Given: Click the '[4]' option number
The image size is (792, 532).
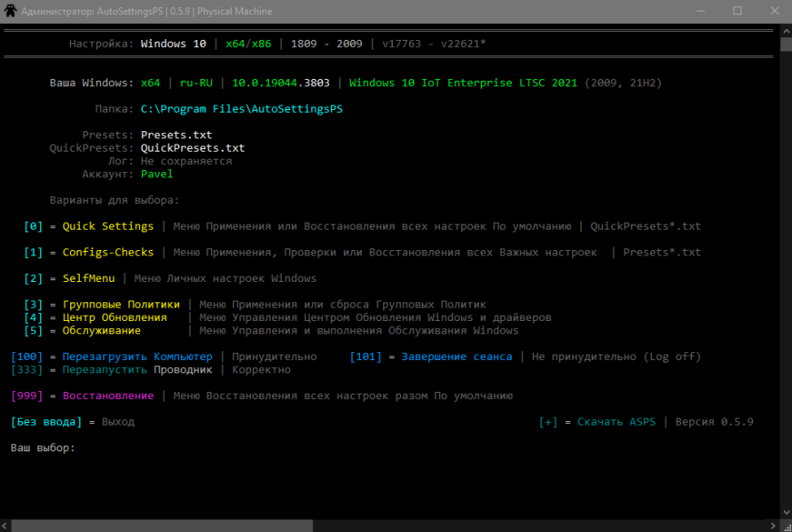Looking at the screenshot, I should [33, 317].
